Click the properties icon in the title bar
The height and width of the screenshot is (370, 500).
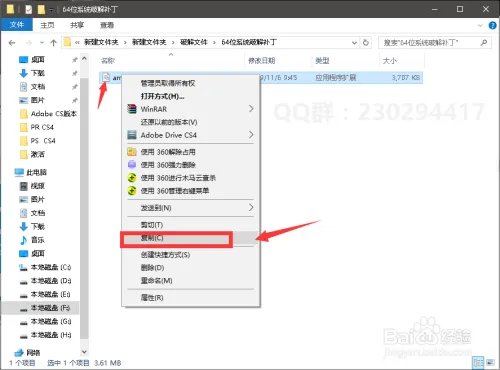(x=28, y=9)
